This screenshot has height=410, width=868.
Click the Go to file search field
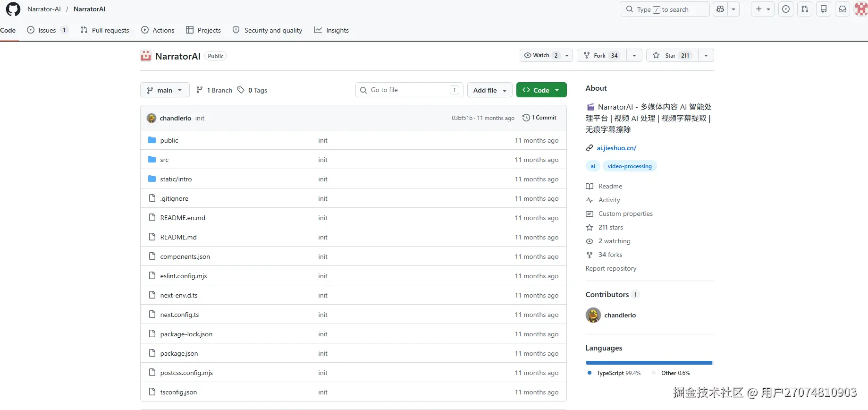[x=409, y=90]
